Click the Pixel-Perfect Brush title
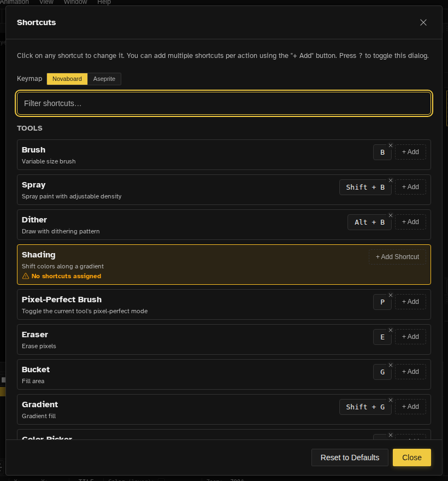Image resolution: width=448 pixels, height=481 pixels. tap(62, 300)
